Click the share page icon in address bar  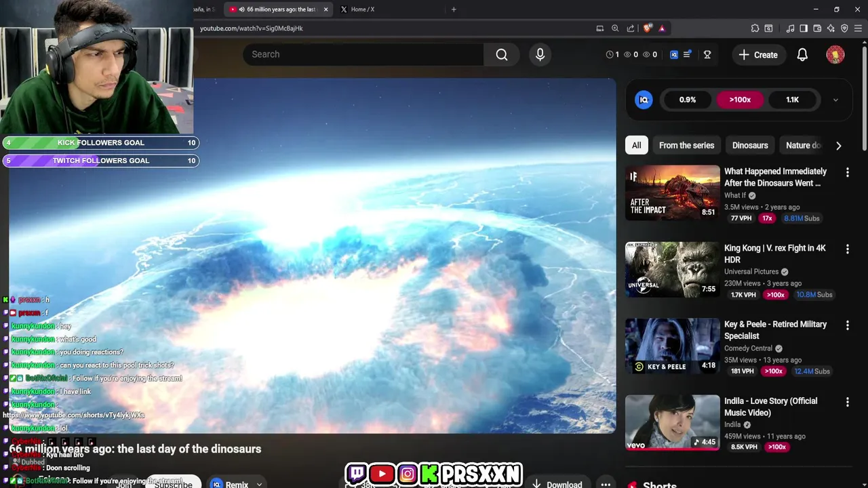(x=631, y=28)
